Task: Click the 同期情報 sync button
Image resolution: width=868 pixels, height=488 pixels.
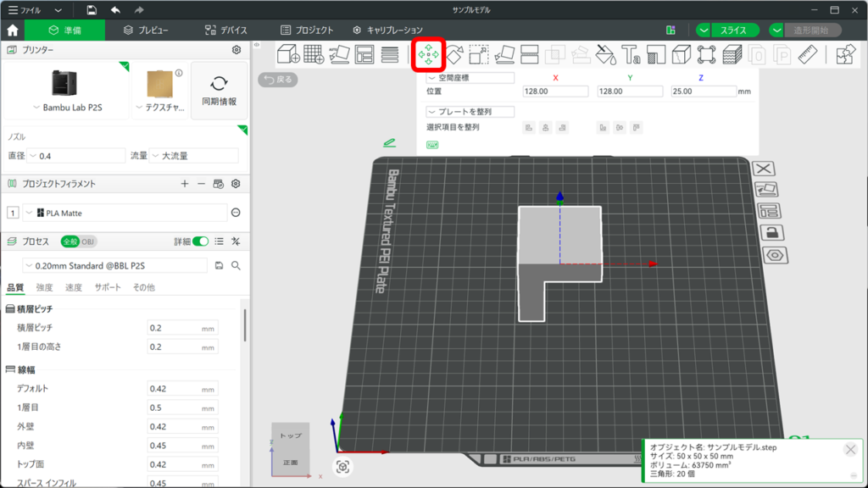Action: [219, 91]
